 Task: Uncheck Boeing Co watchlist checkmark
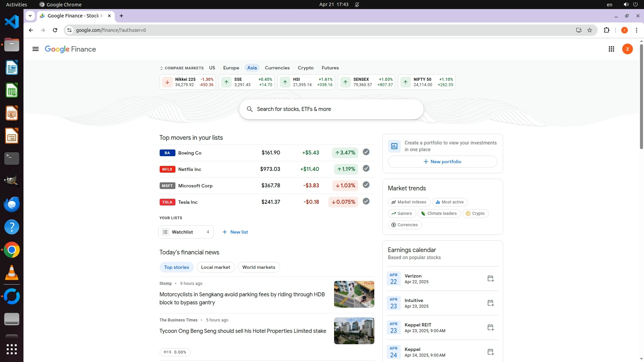tap(366, 152)
